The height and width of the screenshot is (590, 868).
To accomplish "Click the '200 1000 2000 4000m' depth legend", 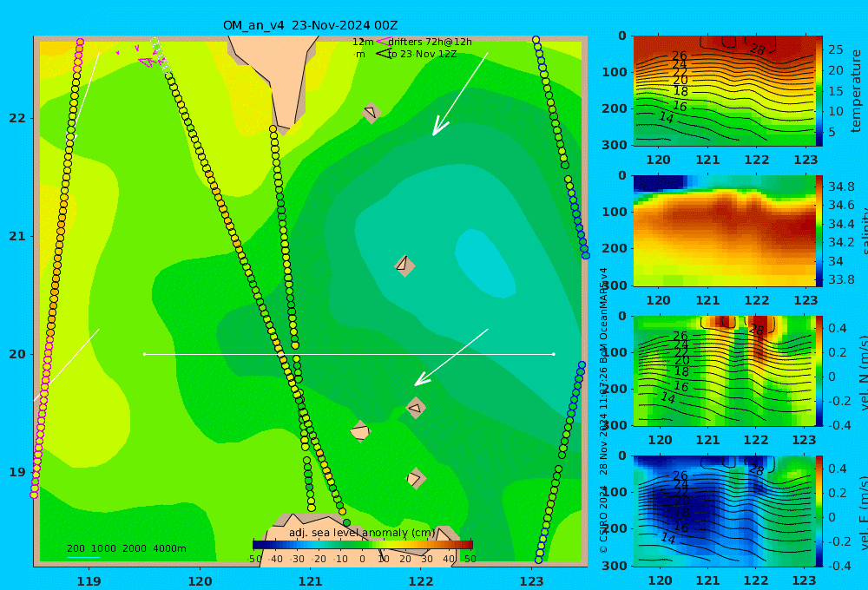I will pyautogui.click(x=126, y=548).
